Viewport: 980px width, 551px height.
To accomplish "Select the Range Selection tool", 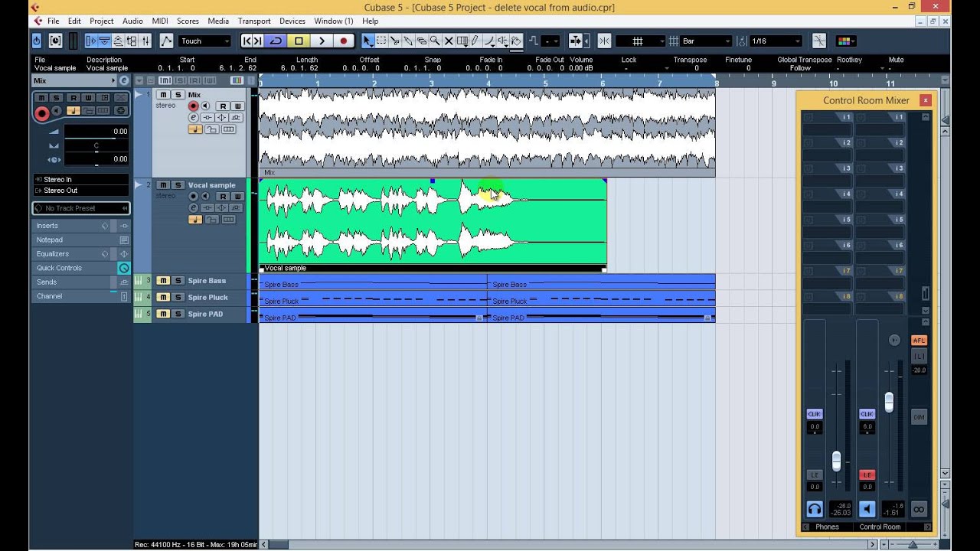I will tap(381, 41).
